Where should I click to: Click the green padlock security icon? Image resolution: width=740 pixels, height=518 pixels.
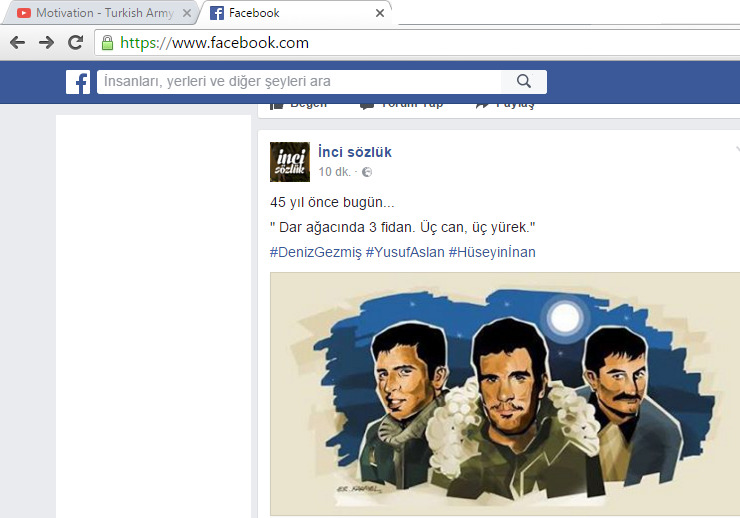coord(108,43)
